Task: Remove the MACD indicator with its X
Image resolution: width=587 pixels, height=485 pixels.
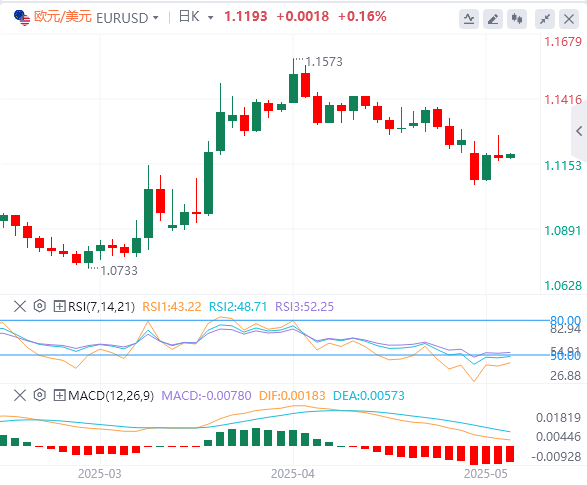Action: (20, 395)
